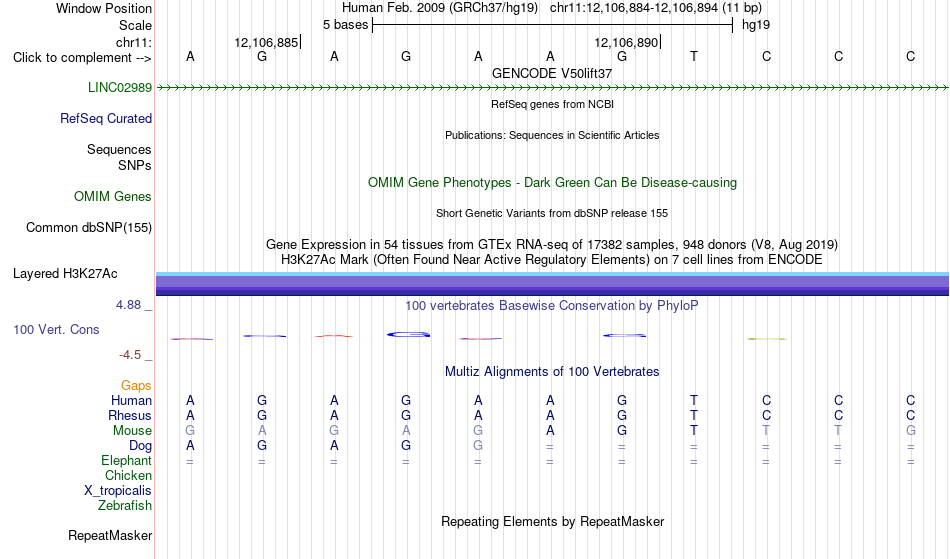Image resolution: width=950 pixels, height=559 pixels.
Task: Click the Sequences track label
Action: tap(119, 149)
